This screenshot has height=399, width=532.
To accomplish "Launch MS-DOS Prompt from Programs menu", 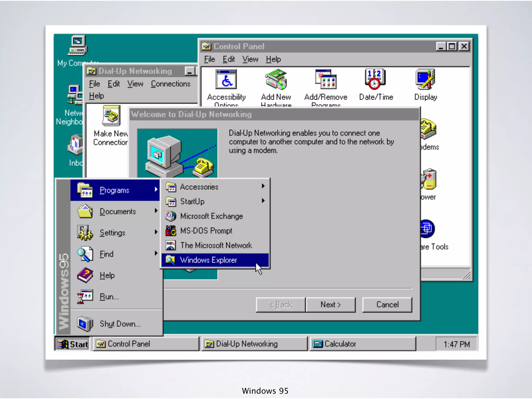I will click(x=206, y=231).
